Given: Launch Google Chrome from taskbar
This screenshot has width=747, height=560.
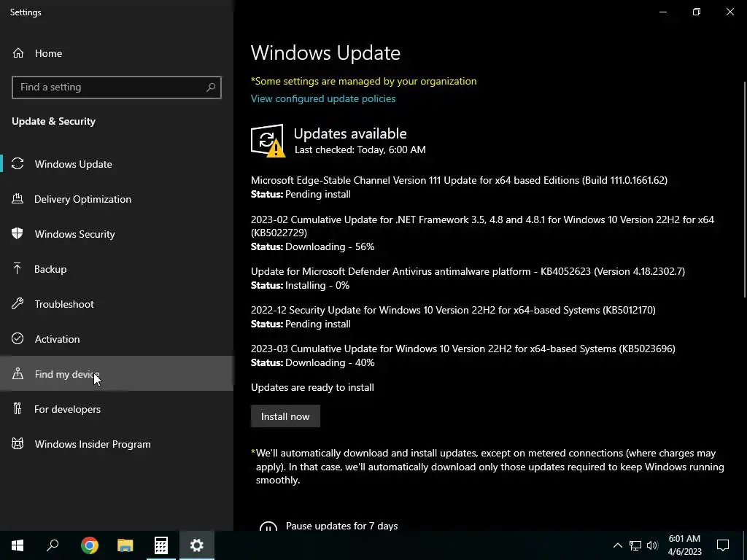Looking at the screenshot, I should pyautogui.click(x=90, y=545).
